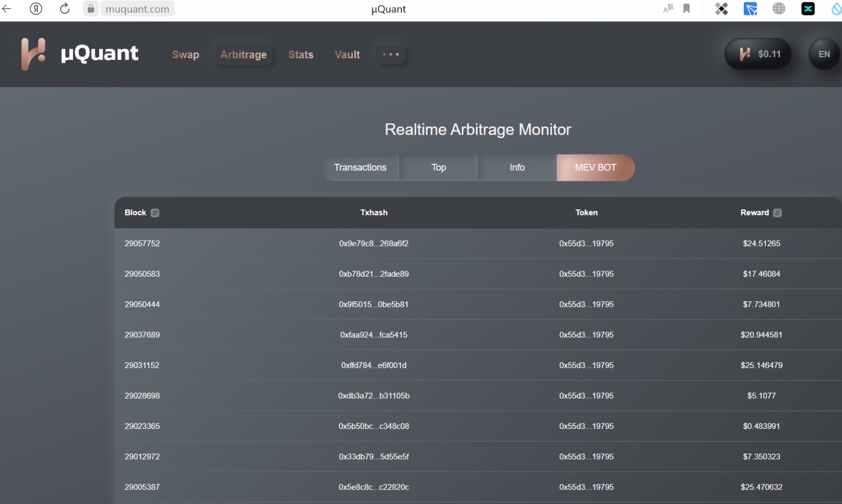Click block number 29037689
The height and width of the screenshot is (504, 842).
tap(142, 335)
